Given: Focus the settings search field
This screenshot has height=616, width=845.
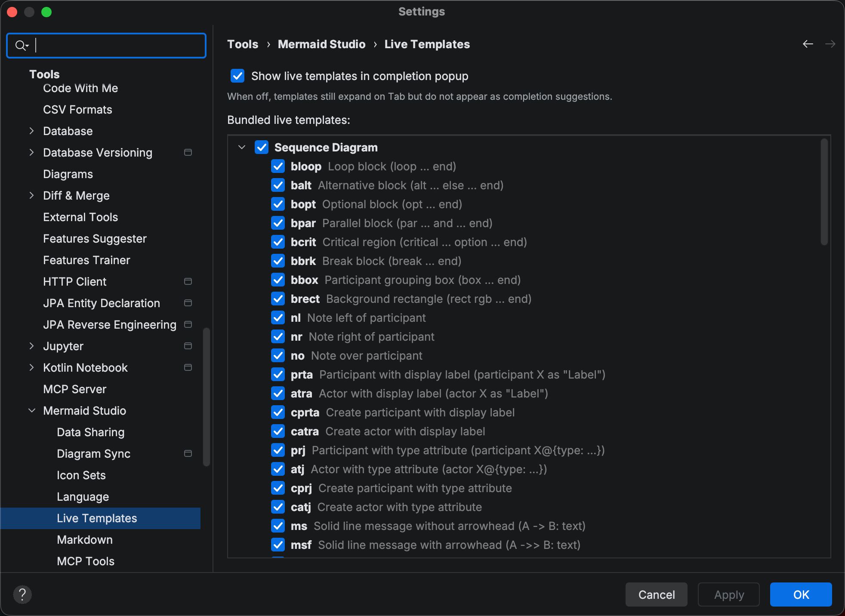Looking at the screenshot, I should [x=106, y=45].
